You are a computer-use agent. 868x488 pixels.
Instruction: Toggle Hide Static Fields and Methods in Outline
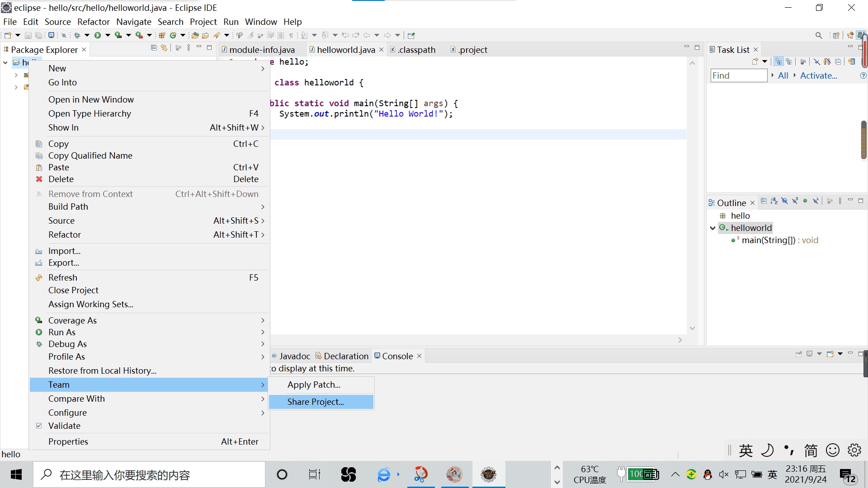coord(795,201)
